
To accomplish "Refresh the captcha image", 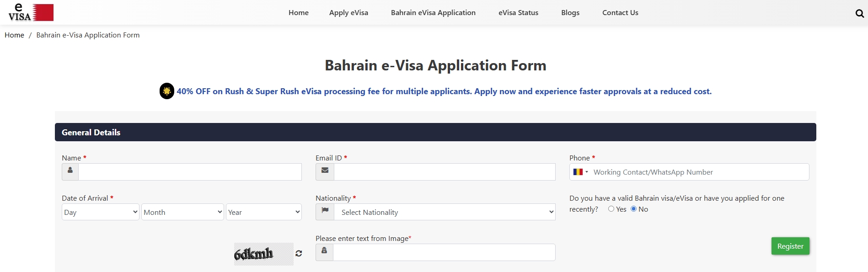I will 299,253.
